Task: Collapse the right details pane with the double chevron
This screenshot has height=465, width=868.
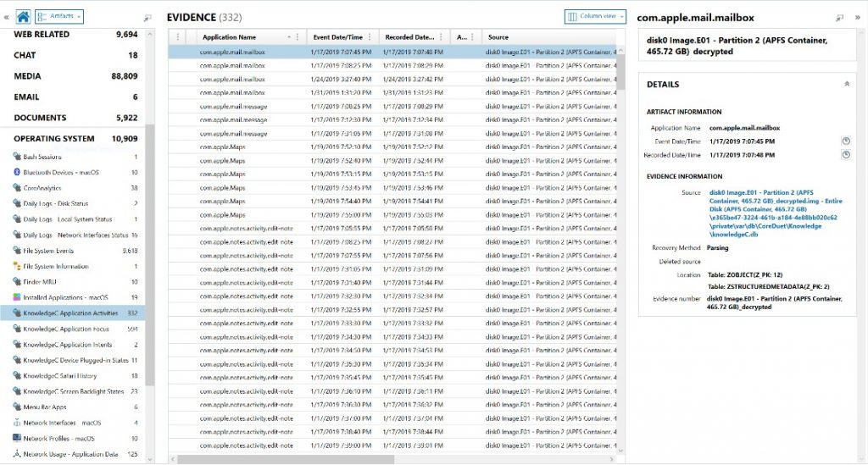Action: point(858,17)
